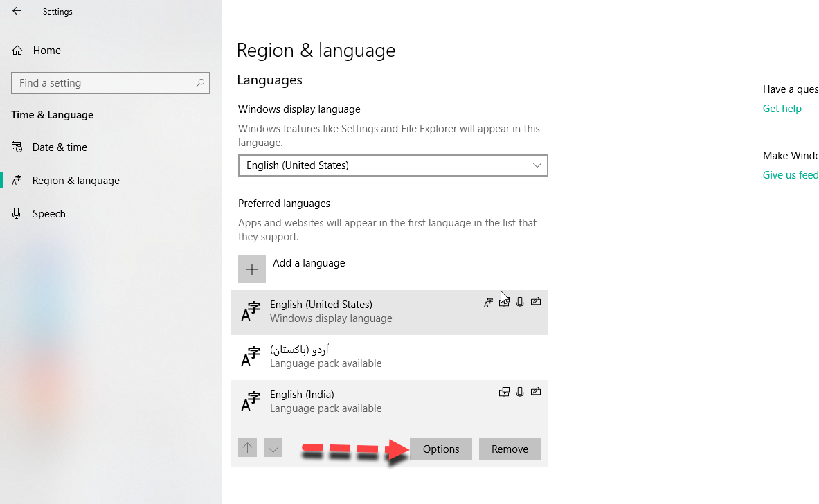This screenshot has width=819, height=504.
Task: Click the plus icon to add a language
Action: (252, 269)
